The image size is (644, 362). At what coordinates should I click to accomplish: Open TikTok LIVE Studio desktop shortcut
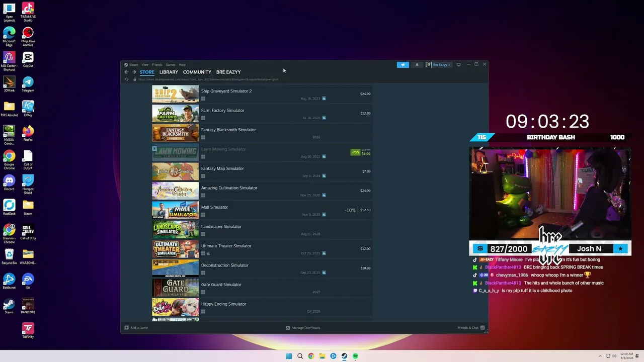point(28,13)
